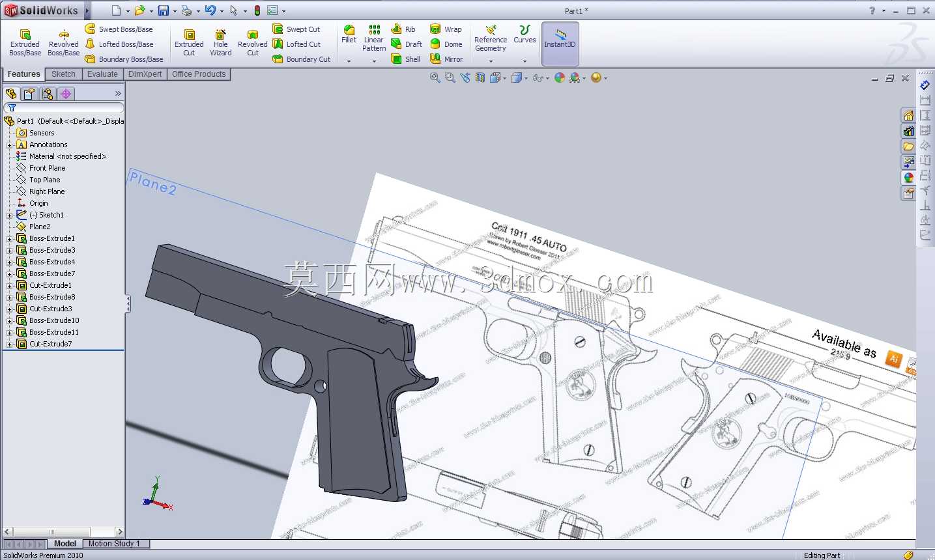
Task: Select the Model tab
Action: click(65, 544)
